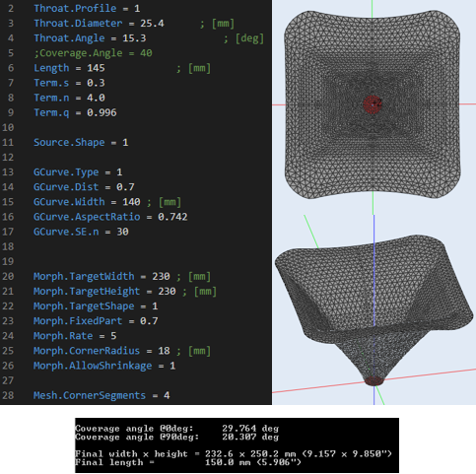Click the Morph.TargetHeight parameter name
476x474 pixels.
point(87,292)
